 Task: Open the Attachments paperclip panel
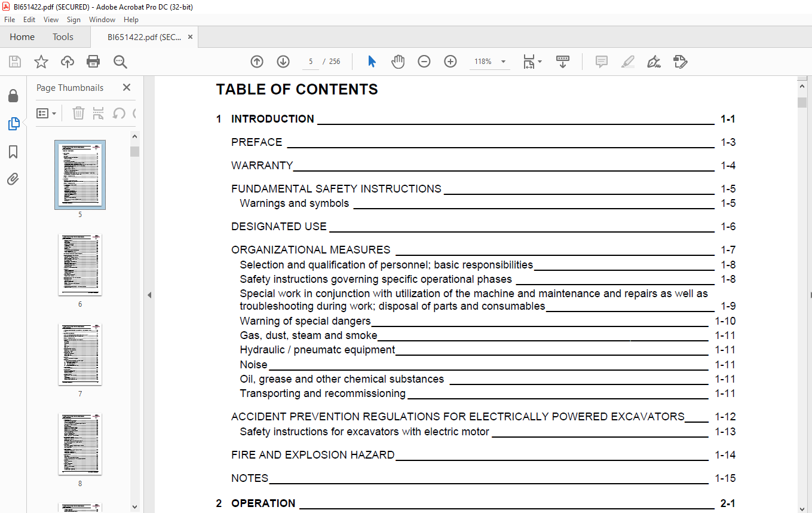(x=13, y=179)
